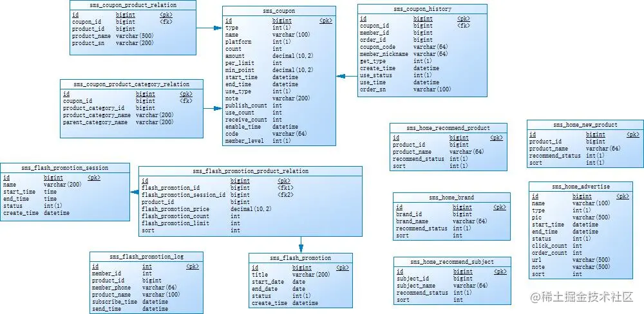
Task: Select the sms_home_brand table header
Action: coord(452,198)
